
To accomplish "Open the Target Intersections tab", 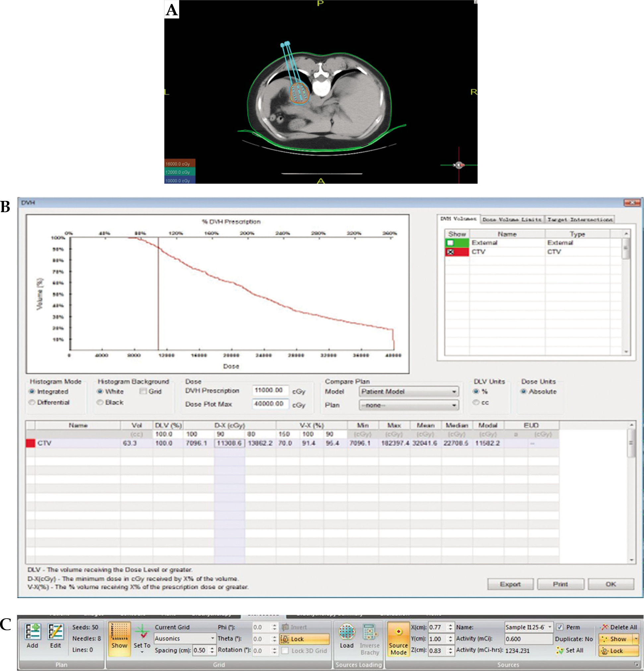I will (580, 219).
